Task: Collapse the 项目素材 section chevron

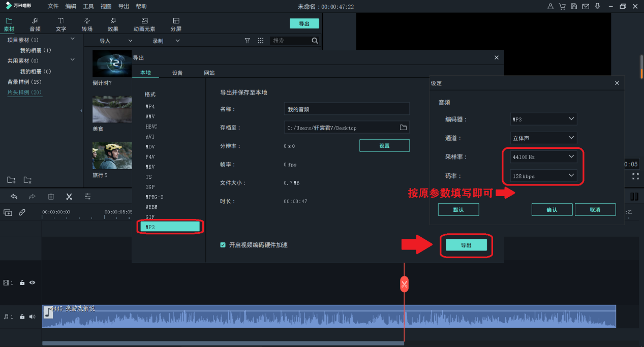Action: click(72, 40)
